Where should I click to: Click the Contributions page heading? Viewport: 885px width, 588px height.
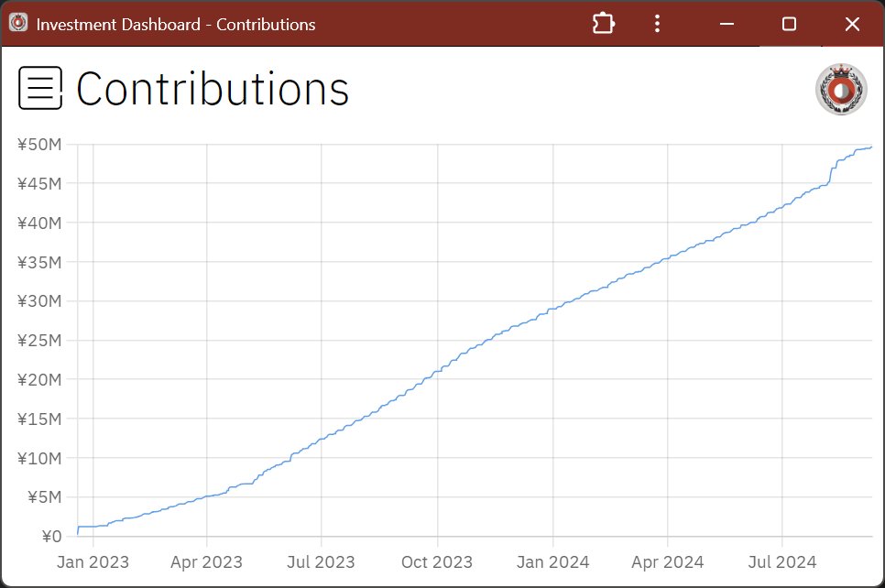tap(213, 90)
